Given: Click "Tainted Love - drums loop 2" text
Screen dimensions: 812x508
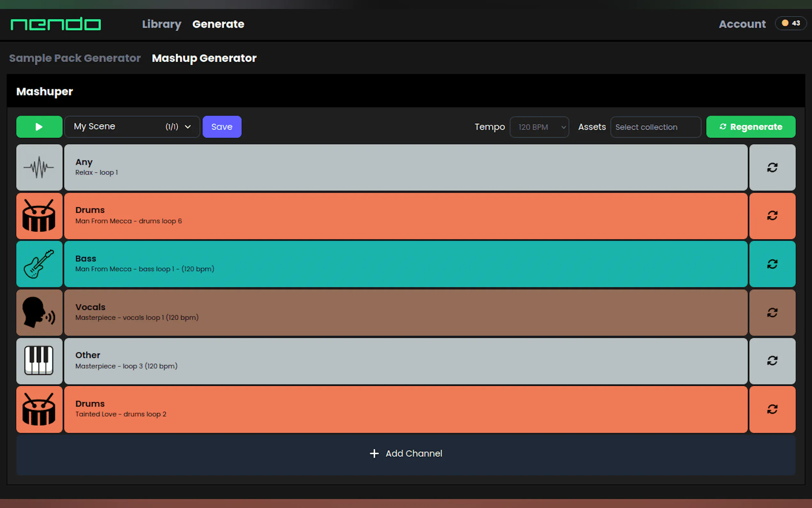Looking at the screenshot, I should pyautogui.click(x=121, y=414).
